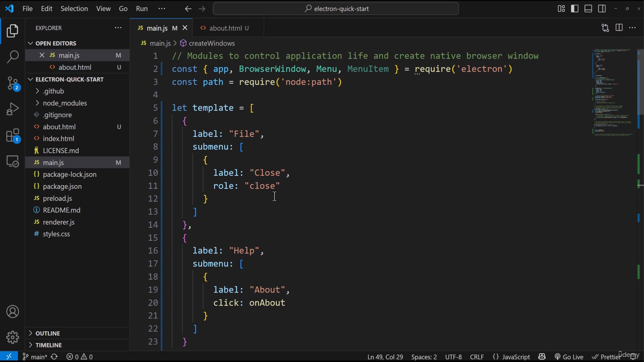
Task: Click the electron-quick-start command center search
Action: tap(336, 9)
